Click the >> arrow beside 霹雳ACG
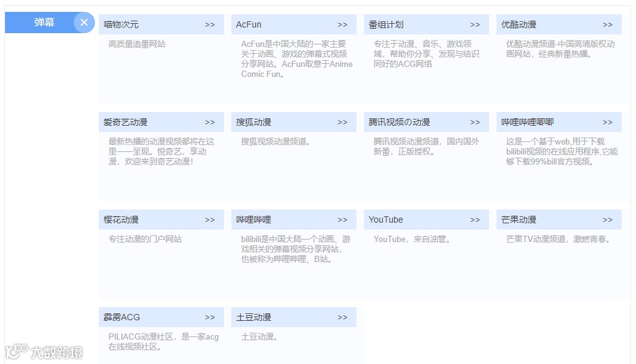Viewport: 636px width, 364px height. pos(209,317)
